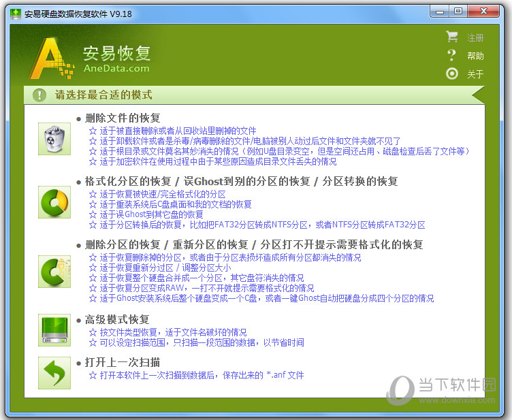Close the 安易硬盘数据恢复软件 window
This screenshot has width=512, height=420.
(x=483, y=12)
